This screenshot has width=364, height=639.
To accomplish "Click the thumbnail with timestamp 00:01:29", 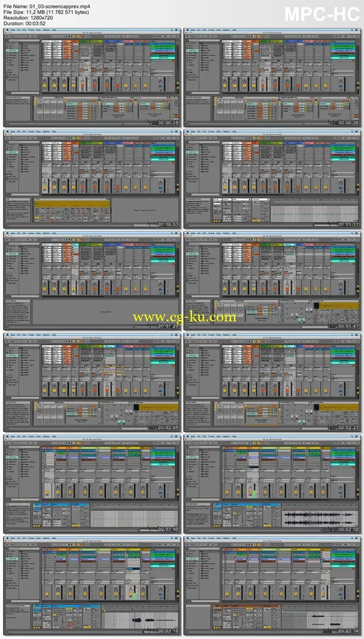I will click(92, 281).
